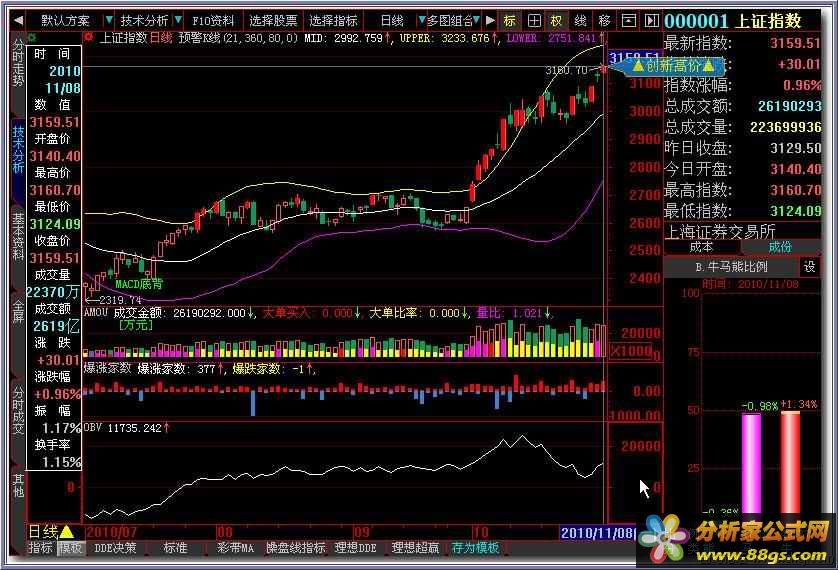Open the 选择股票 menu
Screen dimensions: 838x570
tap(273, 21)
